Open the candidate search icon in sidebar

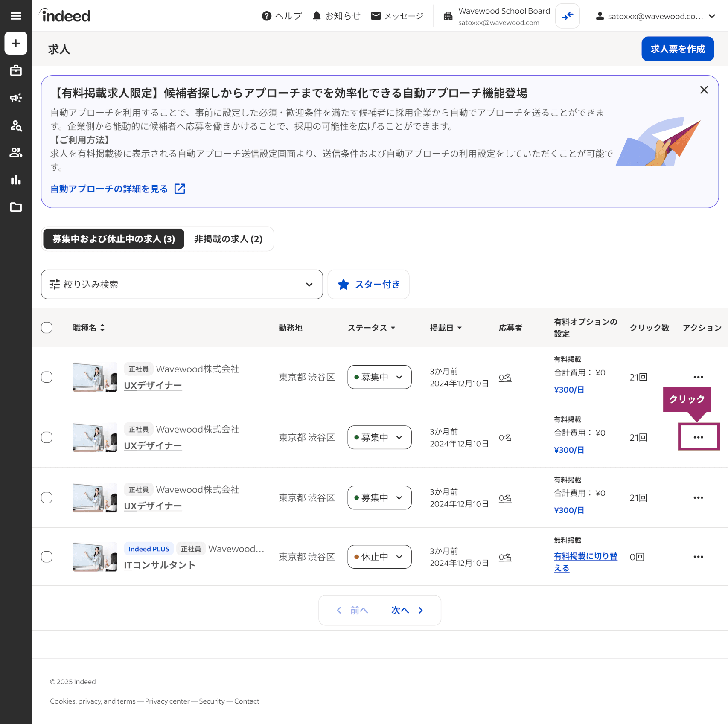tap(16, 125)
